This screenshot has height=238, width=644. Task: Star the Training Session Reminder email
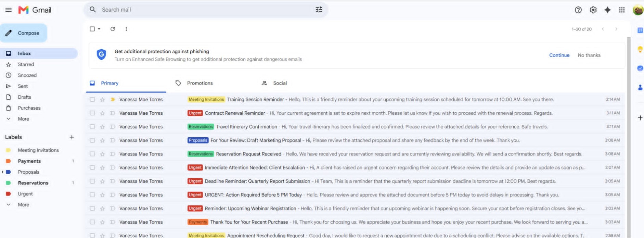click(x=102, y=100)
